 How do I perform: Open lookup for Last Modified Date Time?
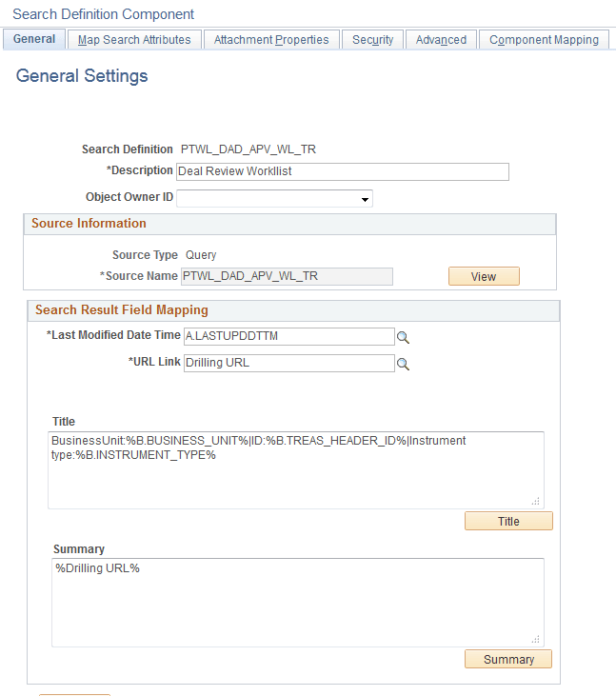tap(403, 337)
